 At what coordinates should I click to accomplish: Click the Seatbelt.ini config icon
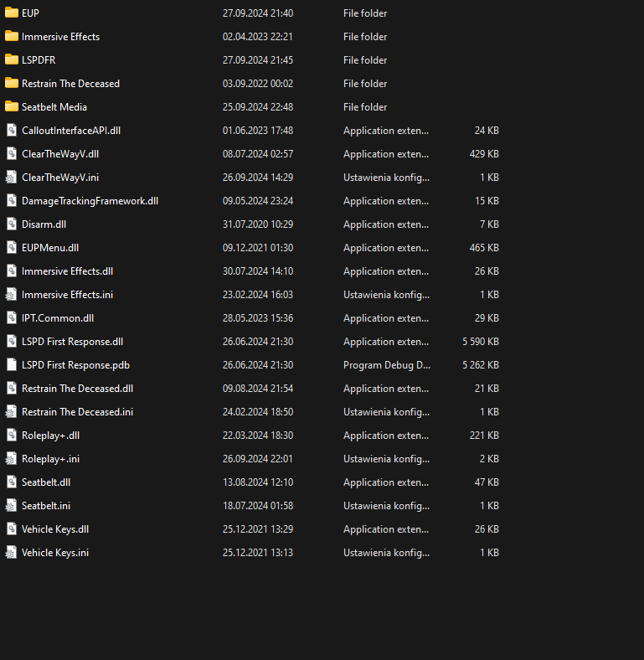[12, 506]
